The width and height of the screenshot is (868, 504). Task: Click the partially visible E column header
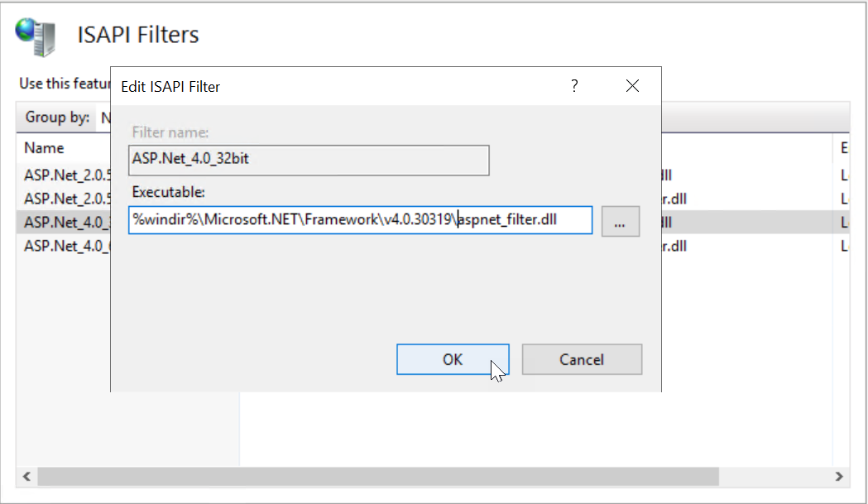click(844, 148)
